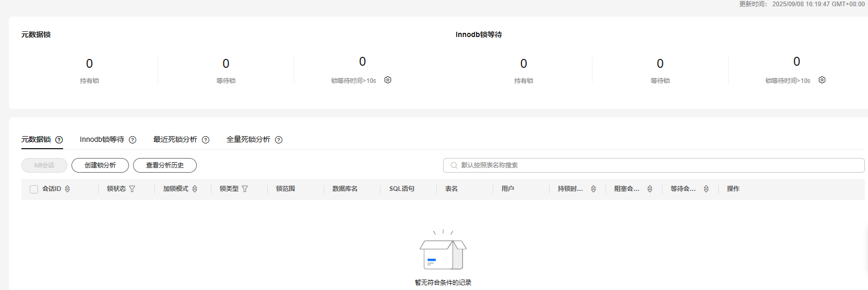The width and height of the screenshot is (868, 290).
Task: Open the 全量死锁分析 tab
Action: [x=248, y=139]
